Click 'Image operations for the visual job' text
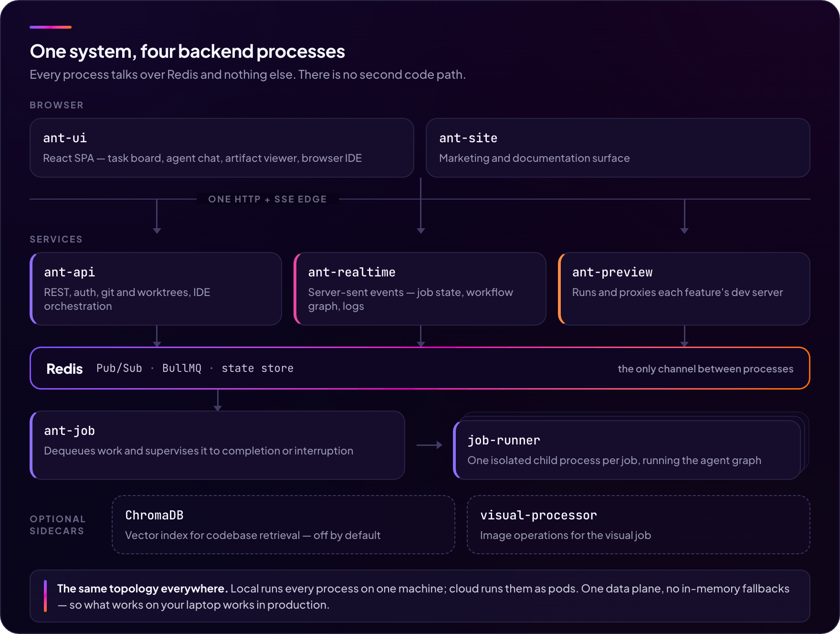This screenshot has height=634, width=840. point(566,535)
